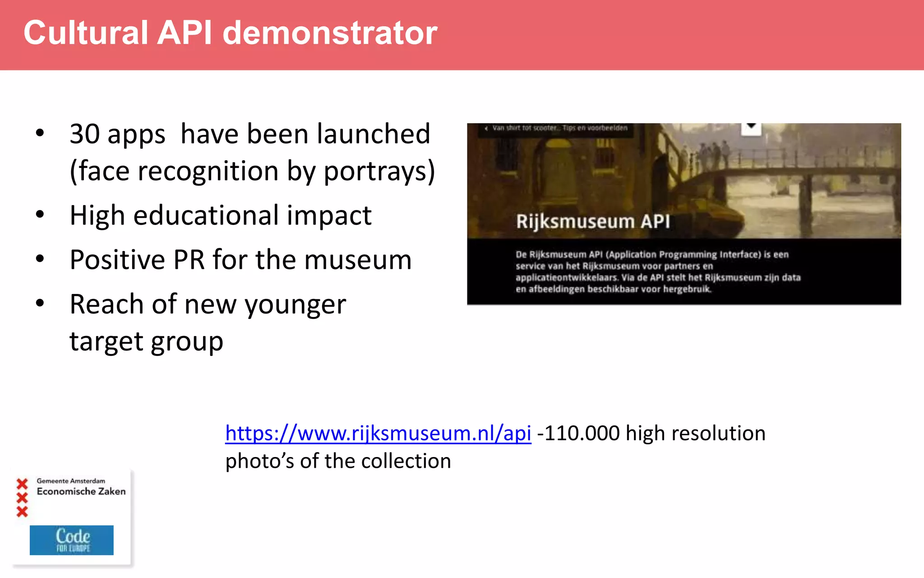This screenshot has width=924, height=578.
Task: Click the 'Rijksmuseum API' heading in the image
Action: 593,222
